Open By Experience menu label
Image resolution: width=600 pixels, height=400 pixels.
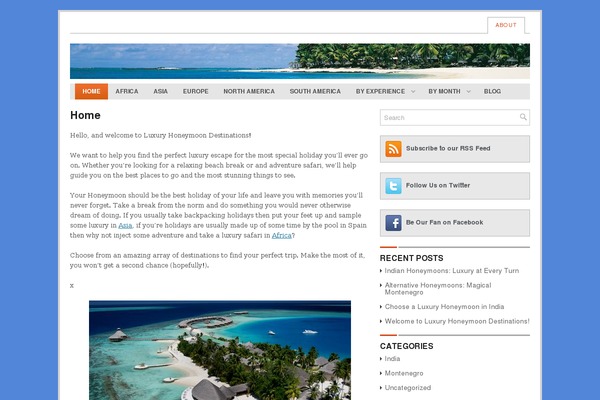(x=380, y=91)
